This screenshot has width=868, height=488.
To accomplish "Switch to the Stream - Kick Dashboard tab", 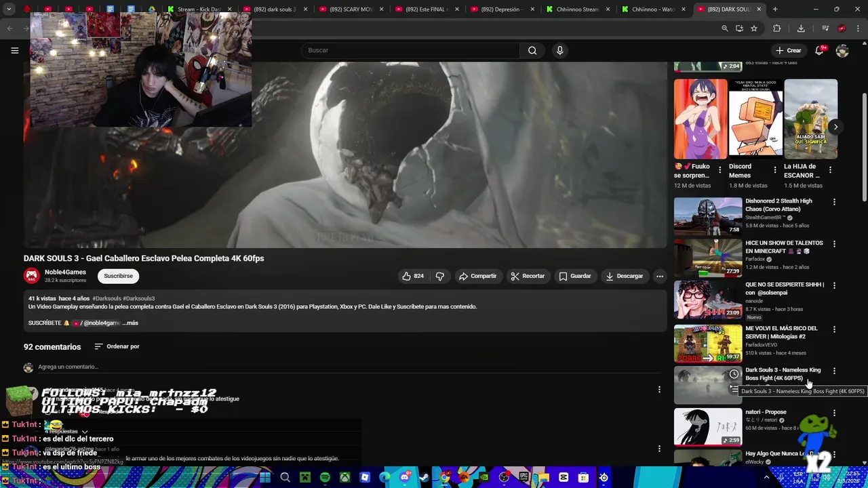I will (x=199, y=9).
